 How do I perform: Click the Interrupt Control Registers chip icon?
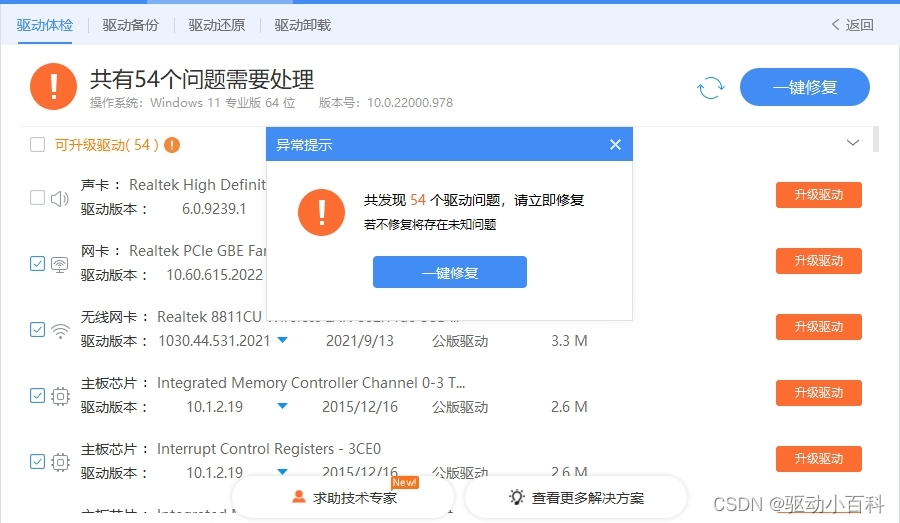point(60,462)
